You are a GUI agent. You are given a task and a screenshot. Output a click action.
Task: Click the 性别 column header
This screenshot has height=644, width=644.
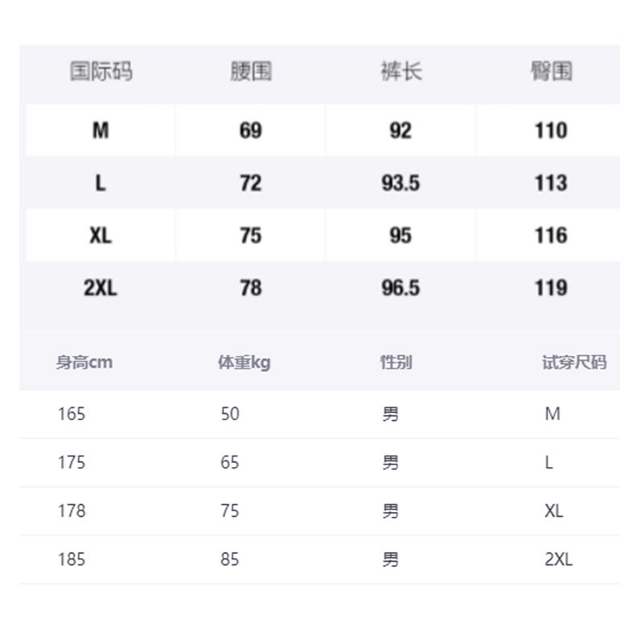395,362
